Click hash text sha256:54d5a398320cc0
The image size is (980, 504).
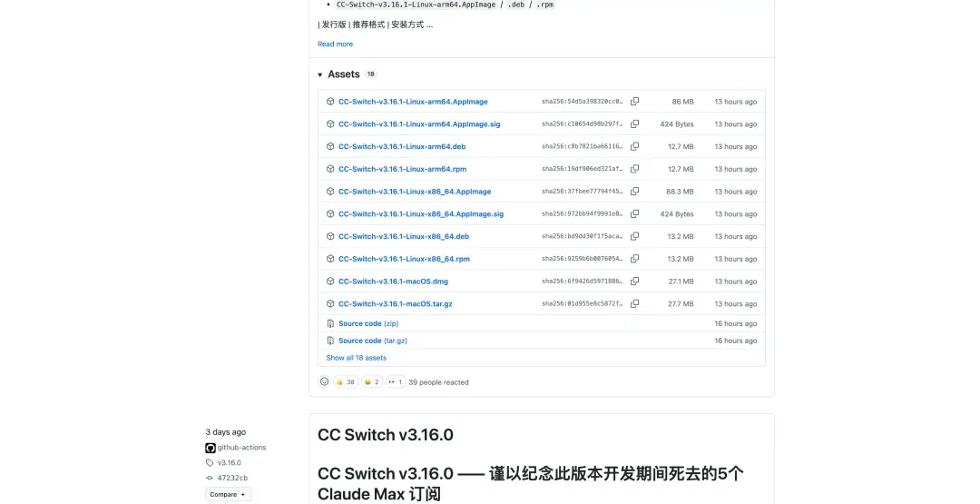pyautogui.click(x=582, y=102)
